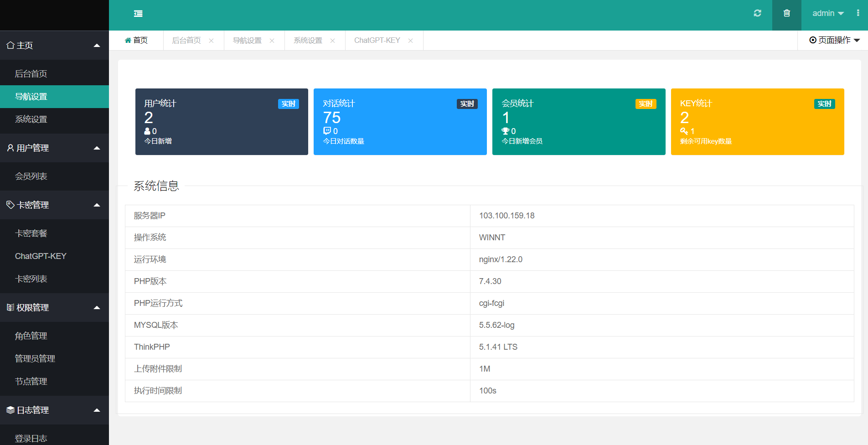Close the ChatGPT-KEY tab
868x445 pixels.
click(x=410, y=41)
